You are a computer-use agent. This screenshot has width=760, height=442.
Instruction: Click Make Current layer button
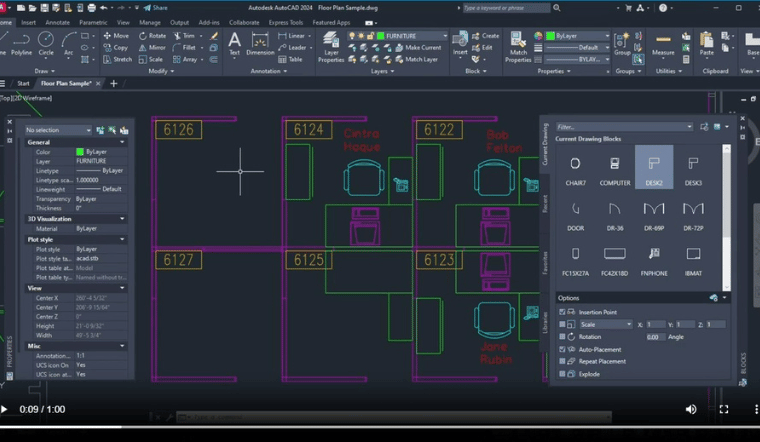tap(418, 47)
